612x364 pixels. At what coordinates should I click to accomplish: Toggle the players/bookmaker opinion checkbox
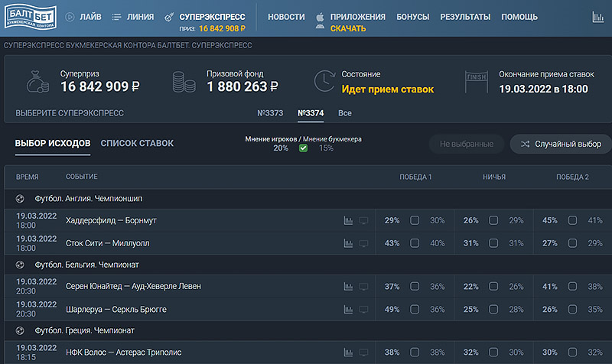coord(303,148)
